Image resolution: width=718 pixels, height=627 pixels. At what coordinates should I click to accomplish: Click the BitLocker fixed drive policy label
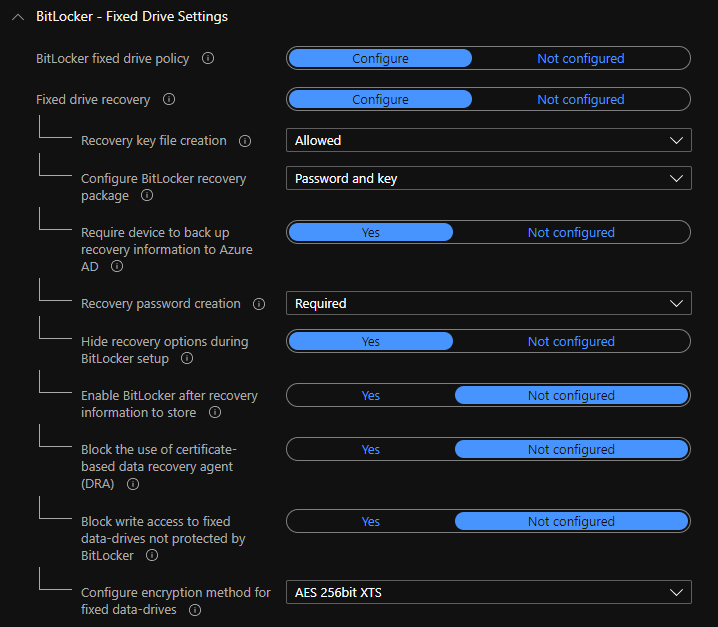[x=113, y=59]
